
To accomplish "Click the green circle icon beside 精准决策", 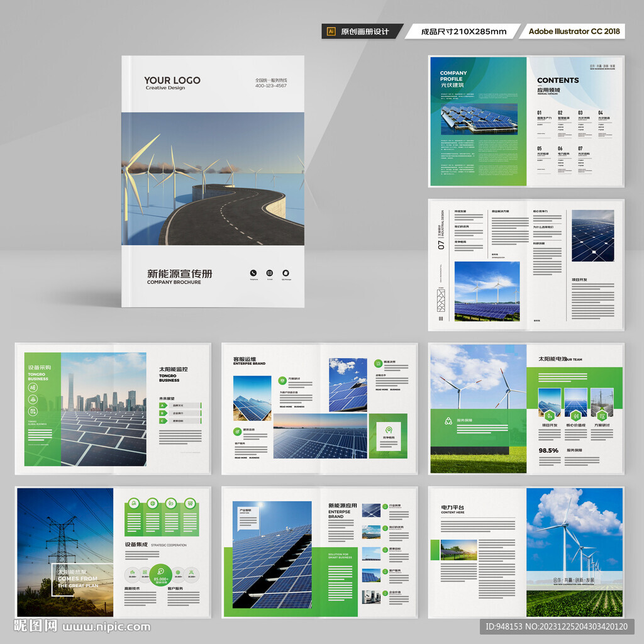I will (x=378, y=363).
